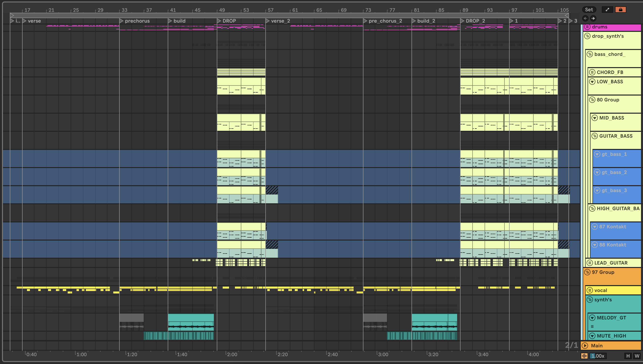
Task: Unfold the LOW_BASS track
Action: point(592,82)
